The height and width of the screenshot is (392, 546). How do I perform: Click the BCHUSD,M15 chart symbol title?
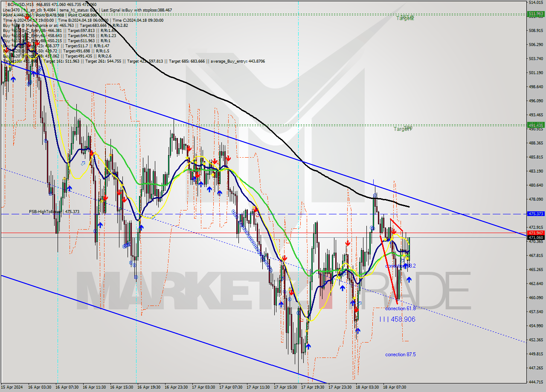click(x=21, y=4)
